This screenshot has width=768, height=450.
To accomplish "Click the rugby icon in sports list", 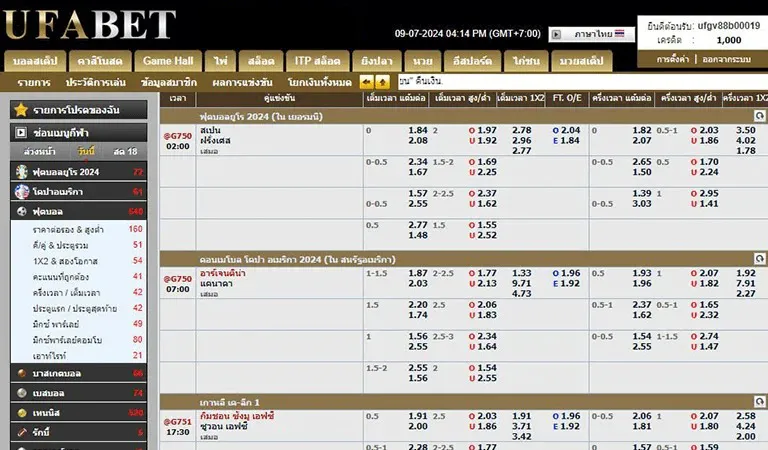I will [21, 432].
